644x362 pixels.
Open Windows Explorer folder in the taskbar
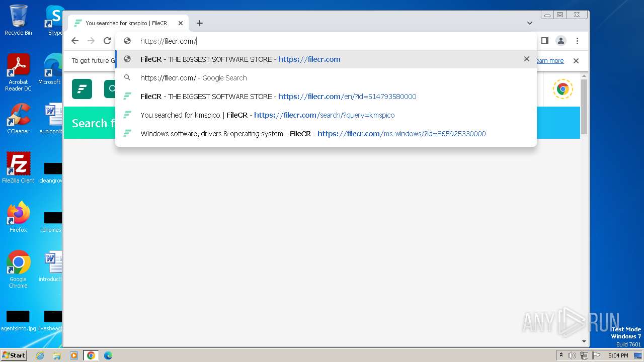[x=57, y=355]
